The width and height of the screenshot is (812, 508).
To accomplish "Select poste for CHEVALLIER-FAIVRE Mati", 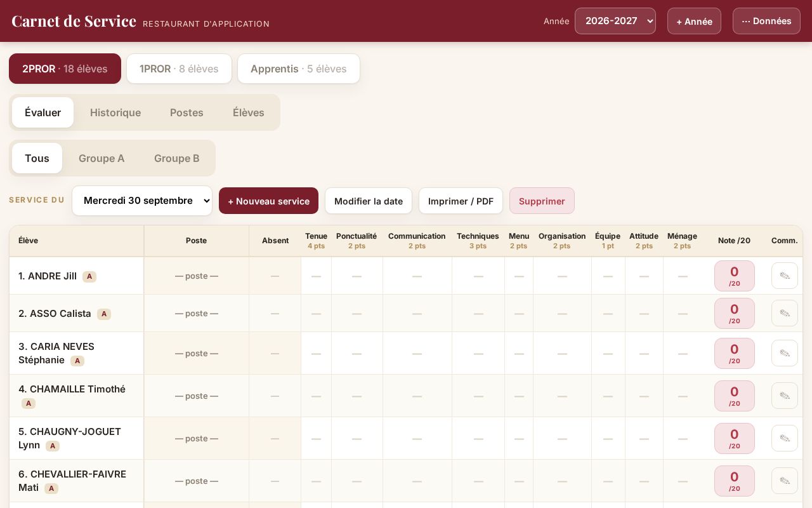I will point(197,481).
